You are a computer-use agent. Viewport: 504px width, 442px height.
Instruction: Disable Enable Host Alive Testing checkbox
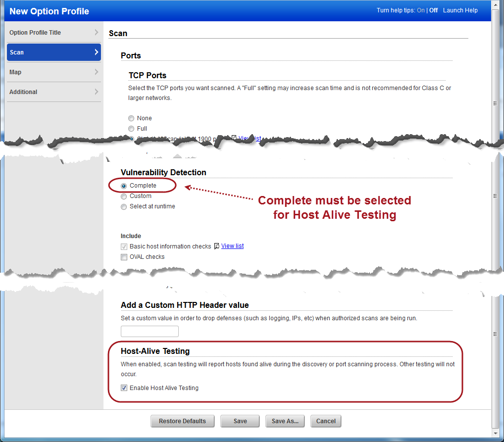click(124, 388)
